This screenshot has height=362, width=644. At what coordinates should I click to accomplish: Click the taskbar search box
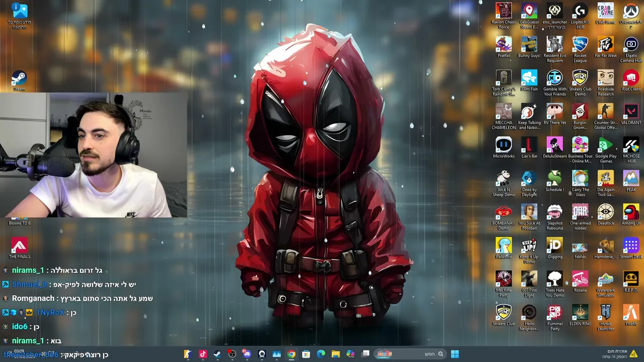point(409,354)
